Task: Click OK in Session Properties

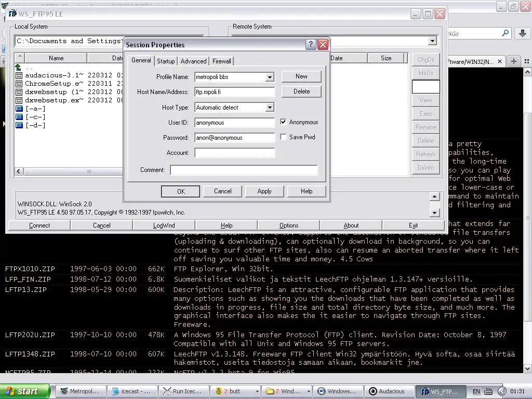Action: 180,191
